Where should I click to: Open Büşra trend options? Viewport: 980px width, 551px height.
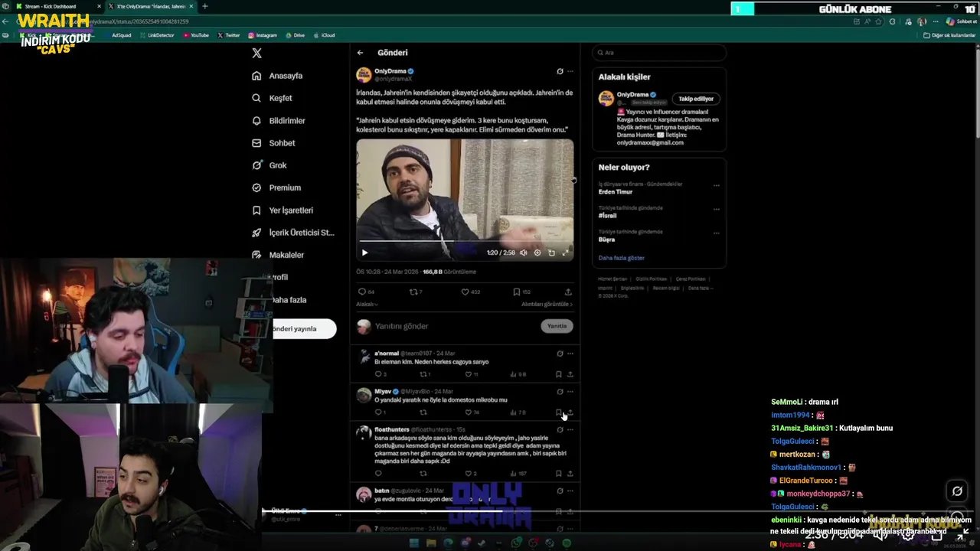[x=717, y=233]
